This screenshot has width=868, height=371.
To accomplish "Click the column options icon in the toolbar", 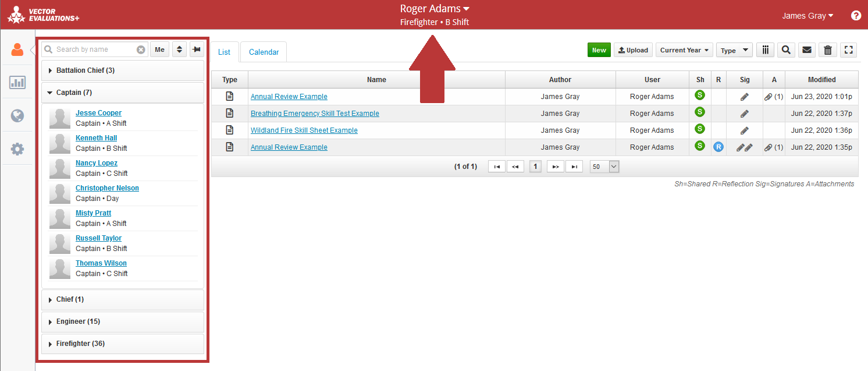I will click(x=765, y=50).
